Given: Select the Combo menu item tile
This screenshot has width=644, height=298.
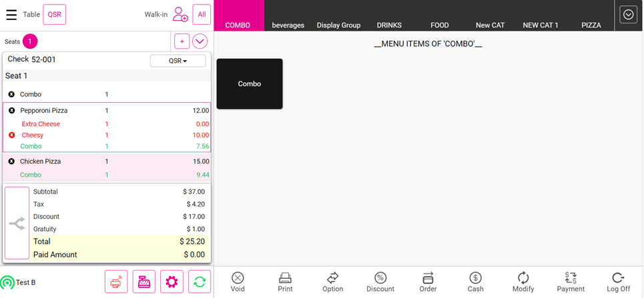Looking at the screenshot, I should [x=250, y=84].
